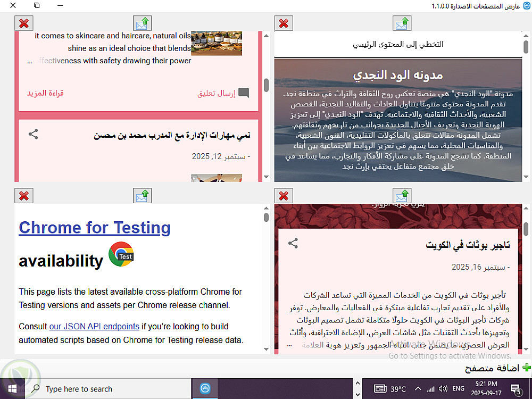Close the bottom-left browser panel with red X

tap(24, 195)
